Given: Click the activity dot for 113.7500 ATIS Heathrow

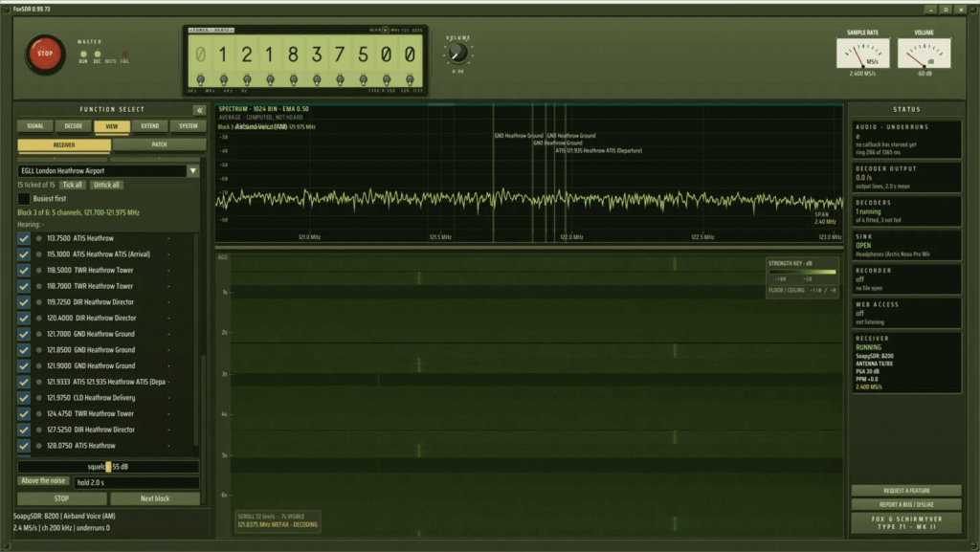Looking at the screenshot, I should coord(38,238).
